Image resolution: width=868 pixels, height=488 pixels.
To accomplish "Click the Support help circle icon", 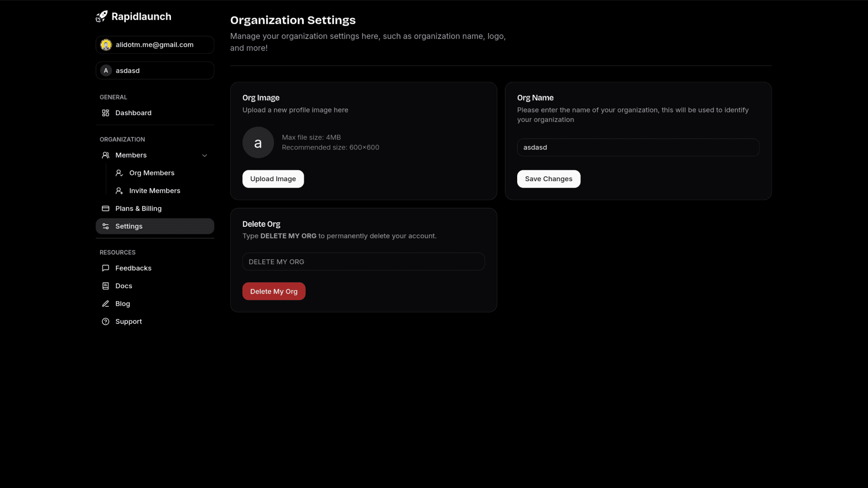I will (x=105, y=322).
